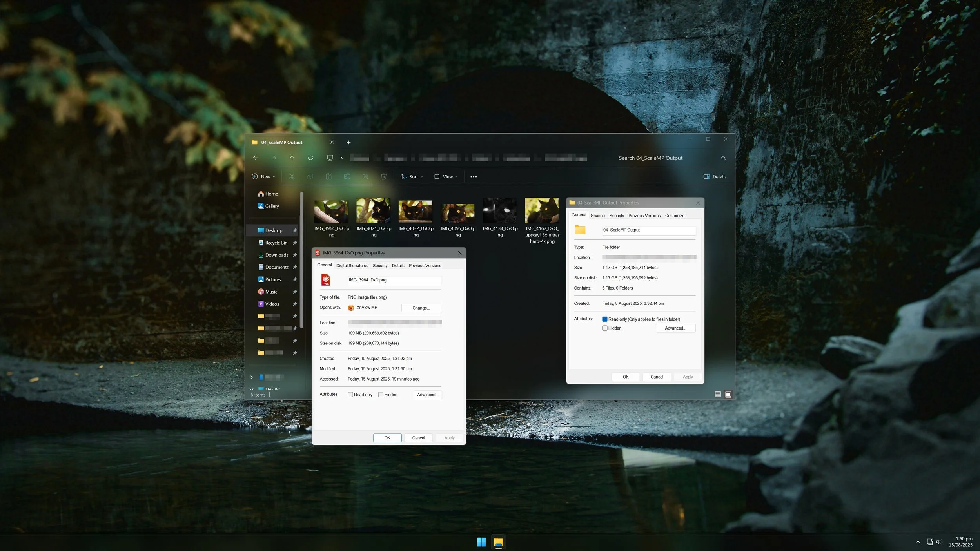This screenshot has width=980, height=551.
Task: Switch to details list view icon
Action: 717,395
